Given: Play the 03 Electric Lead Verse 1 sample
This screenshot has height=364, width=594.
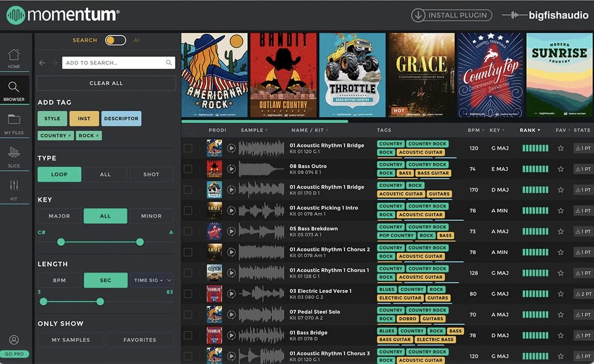Looking at the screenshot, I should (x=231, y=294).
